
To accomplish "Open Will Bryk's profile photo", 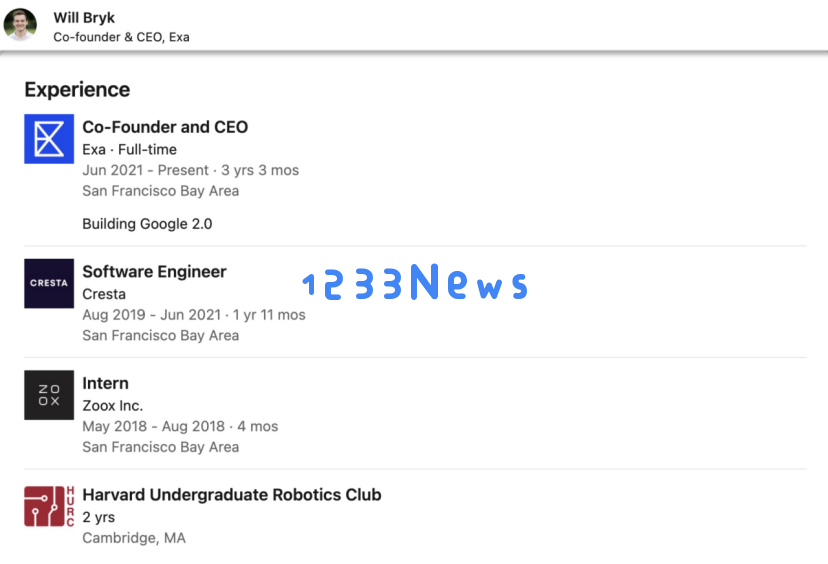I will (x=20, y=24).
